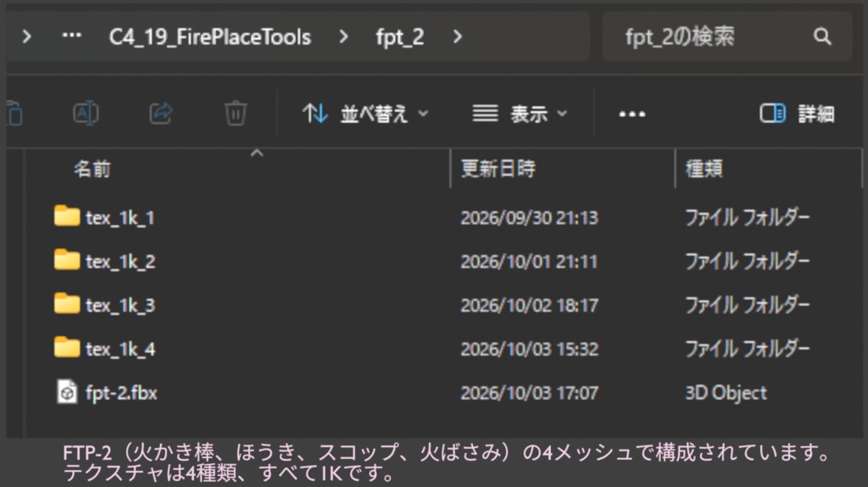Expand the chevron after fpt_2 breadcrumb
This screenshot has width=868, height=487.
457,36
